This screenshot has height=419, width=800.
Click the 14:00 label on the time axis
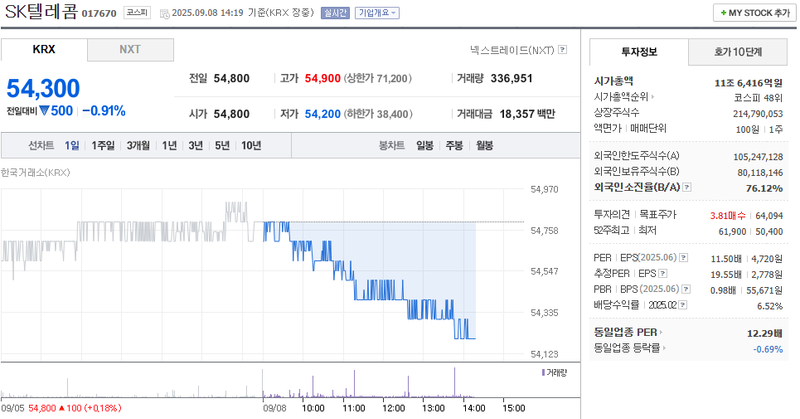click(x=473, y=408)
